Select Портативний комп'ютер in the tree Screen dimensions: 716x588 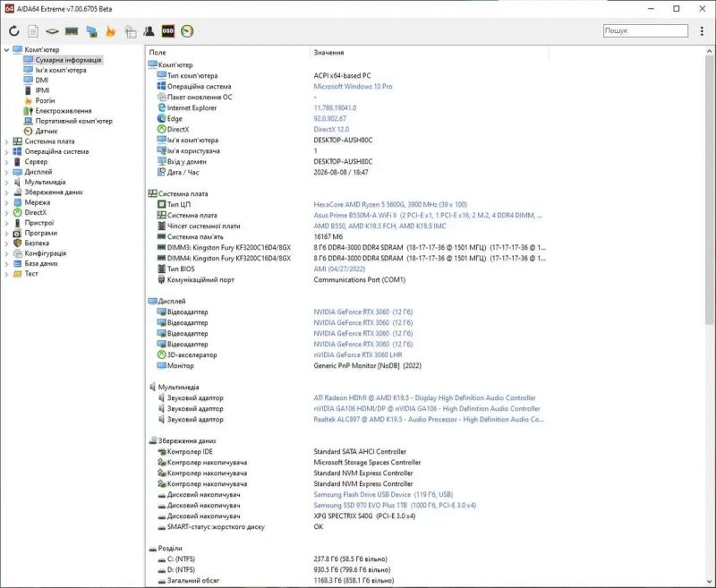tap(74, 121)
